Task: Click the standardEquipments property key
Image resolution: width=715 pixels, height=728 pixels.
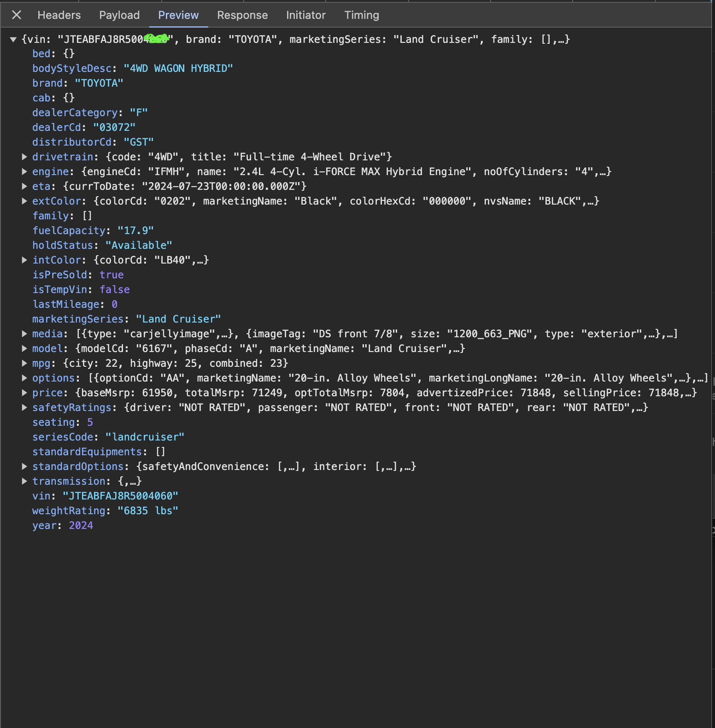Action: pyautogui.click(x=87, y=452)
